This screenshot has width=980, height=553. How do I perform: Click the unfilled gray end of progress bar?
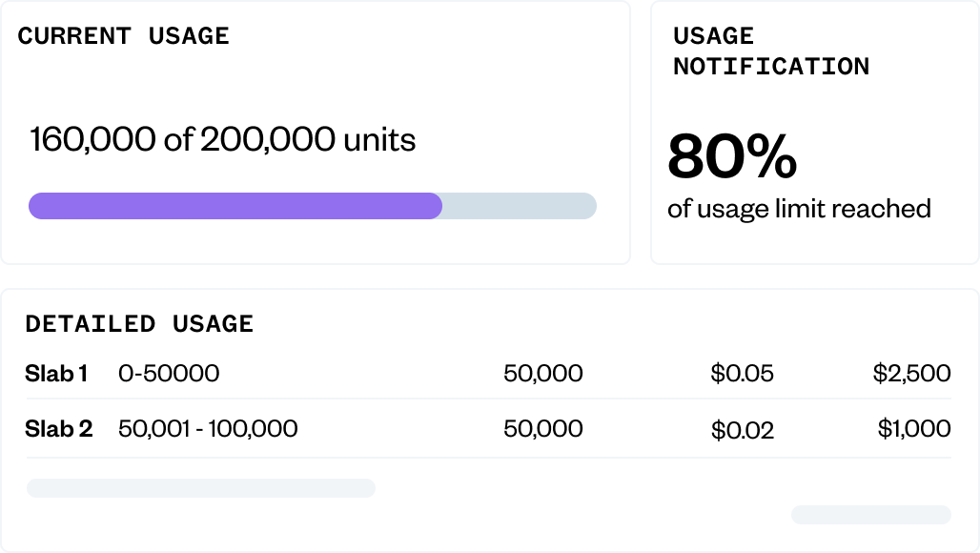(520, 206)
